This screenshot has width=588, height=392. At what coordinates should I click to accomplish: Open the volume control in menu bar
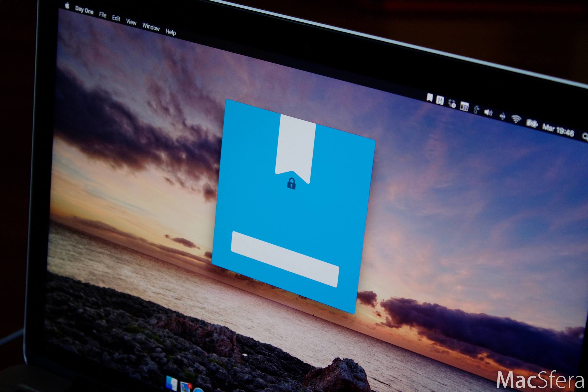[x=488, y=112]
